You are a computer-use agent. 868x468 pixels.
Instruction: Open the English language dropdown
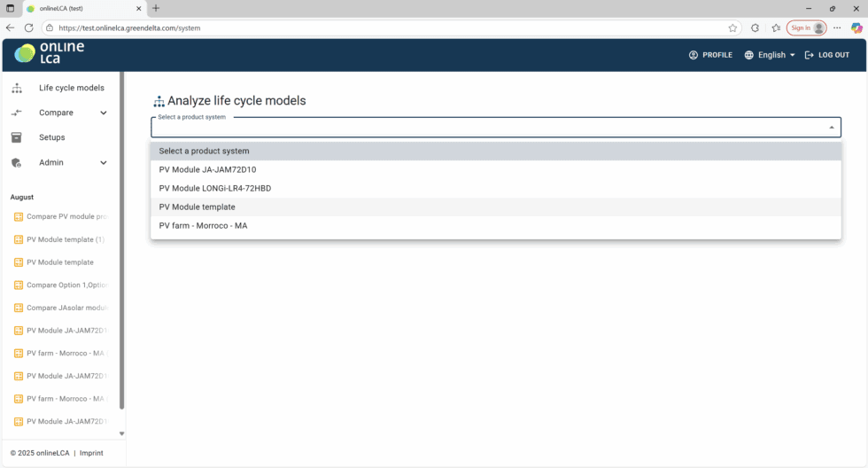pos(770,55)
